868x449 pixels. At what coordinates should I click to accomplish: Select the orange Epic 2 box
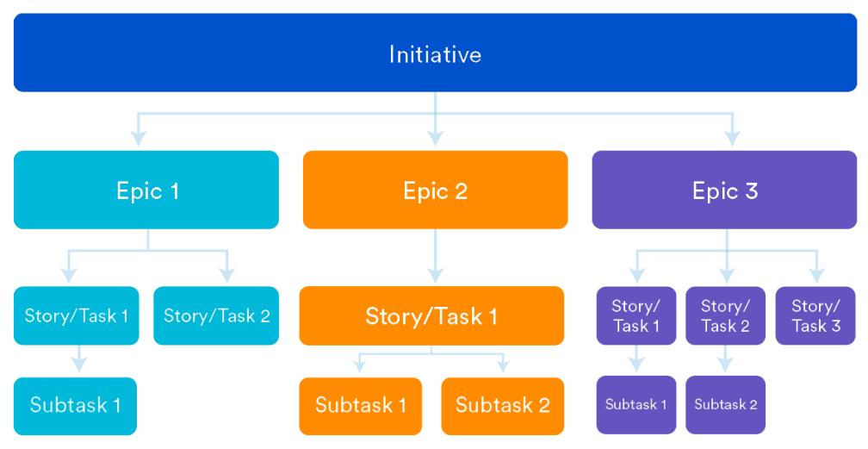pos(435,190)
